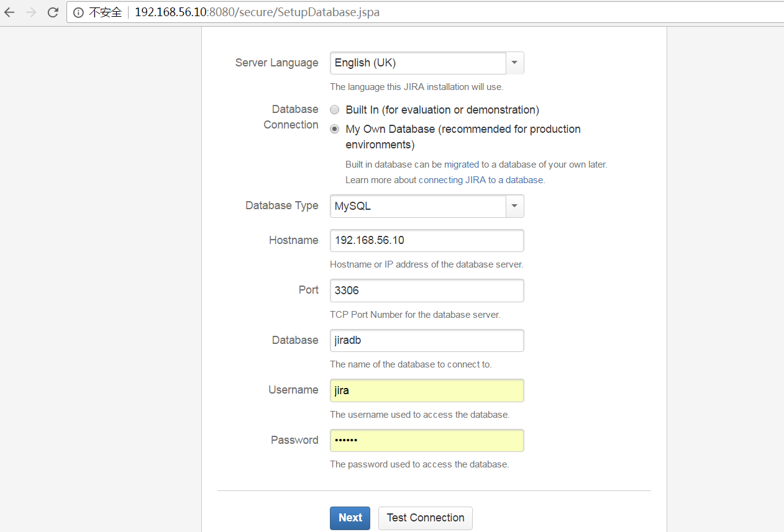Select My Own Database radio option
784x532 pixels.
[334, 129]
